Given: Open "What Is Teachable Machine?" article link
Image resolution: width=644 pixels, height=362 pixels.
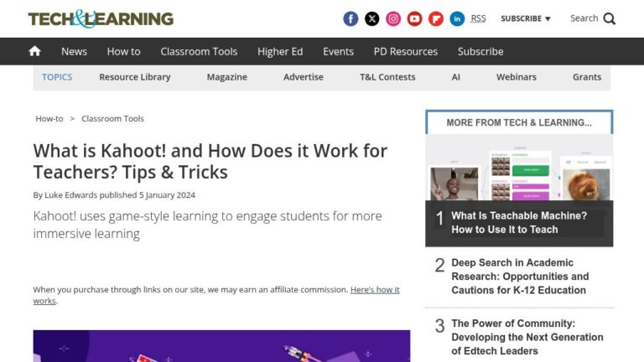Looking at the screenshot, I should [x=519, y=222].
